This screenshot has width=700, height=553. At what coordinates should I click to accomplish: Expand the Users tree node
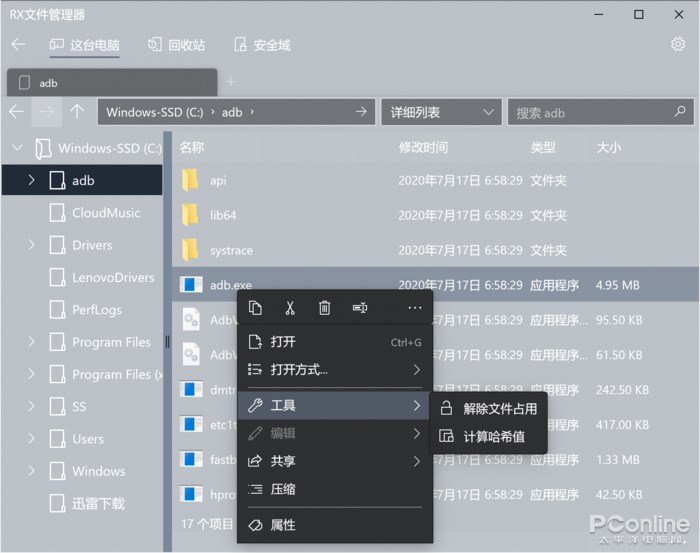point(31,438)
